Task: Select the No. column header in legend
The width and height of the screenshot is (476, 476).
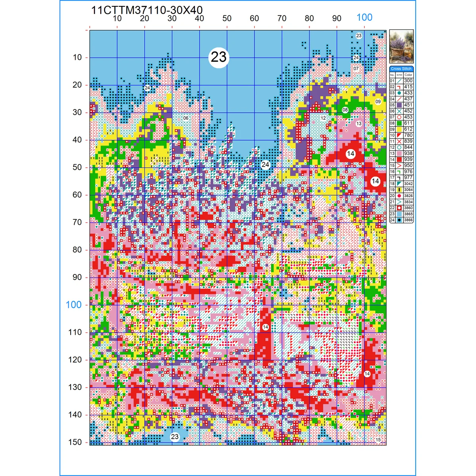Action: (392, 75)
